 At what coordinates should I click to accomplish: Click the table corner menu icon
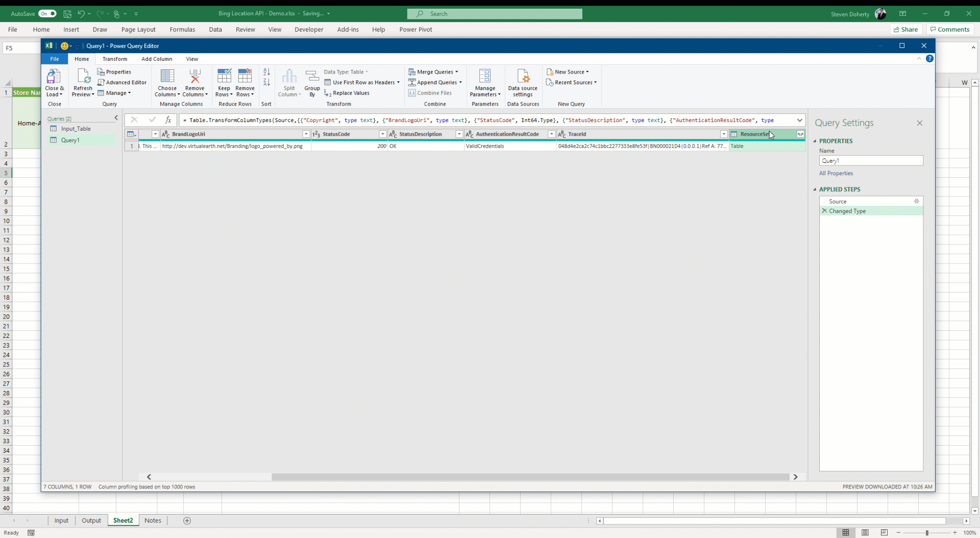[x=131, y=134]
